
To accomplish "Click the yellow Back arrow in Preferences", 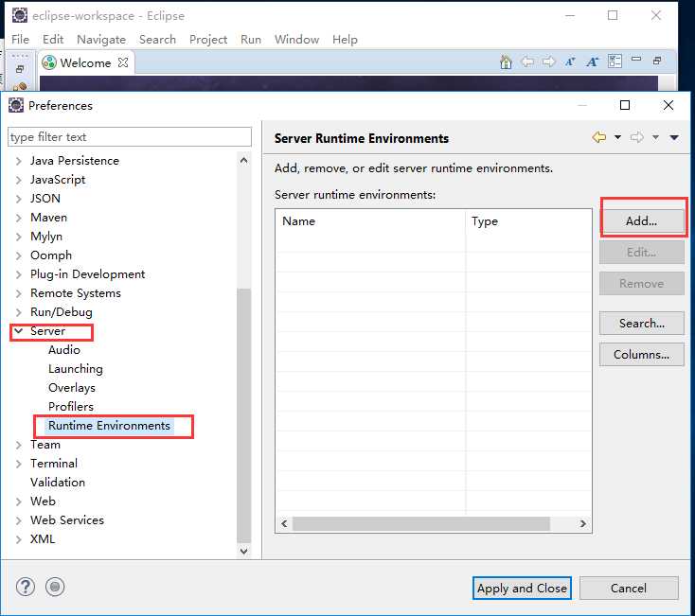I will coord(598,137).
